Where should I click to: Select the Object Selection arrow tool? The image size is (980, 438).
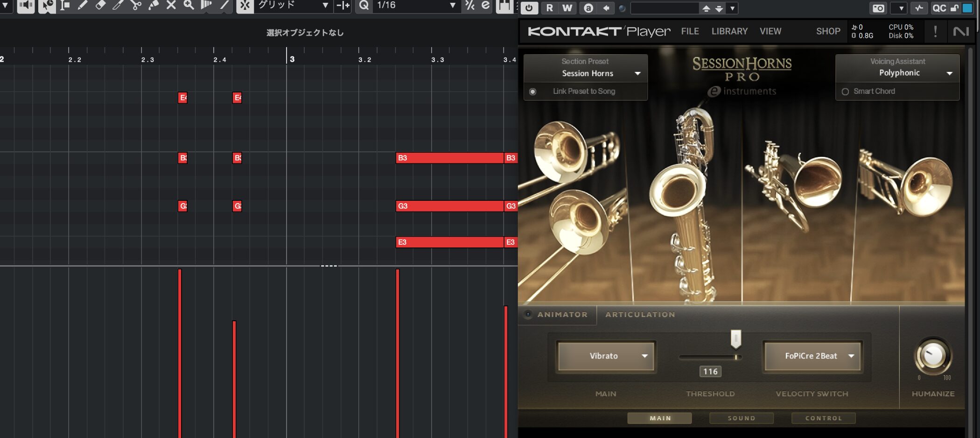click(47, 6)
